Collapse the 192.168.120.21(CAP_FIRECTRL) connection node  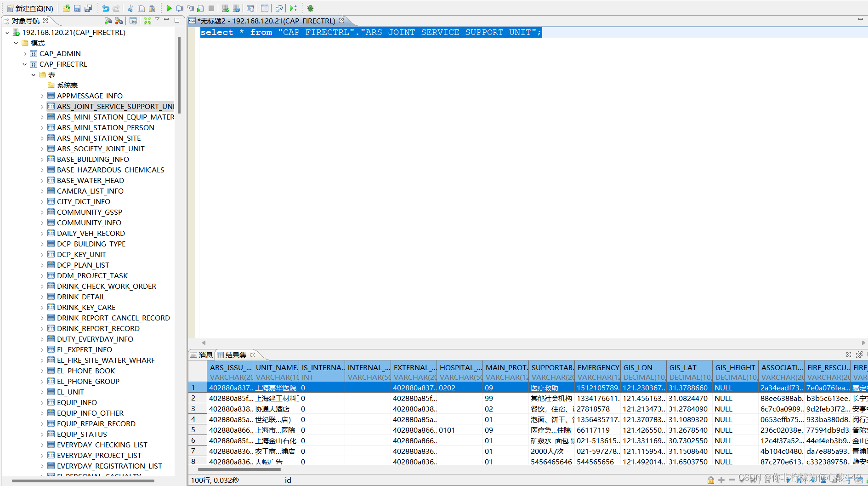tap(7, 32)
